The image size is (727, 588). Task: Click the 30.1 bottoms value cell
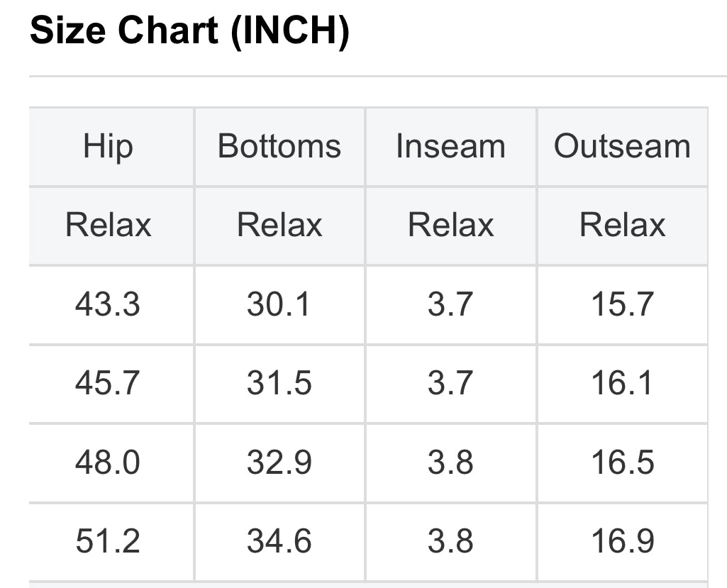pyautogui.click(x=279, y=305)
